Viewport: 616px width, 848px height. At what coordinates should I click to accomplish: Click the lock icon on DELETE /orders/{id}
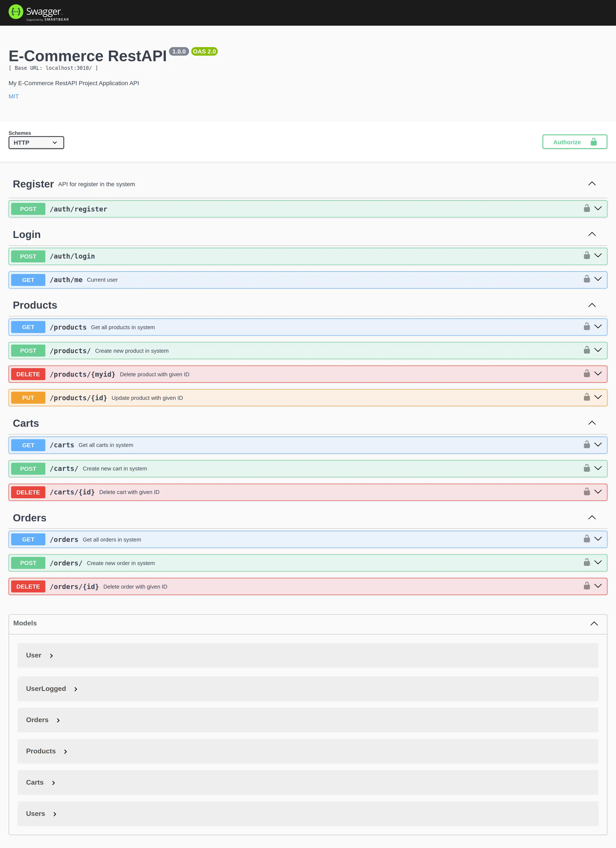[x=587, y=586]
